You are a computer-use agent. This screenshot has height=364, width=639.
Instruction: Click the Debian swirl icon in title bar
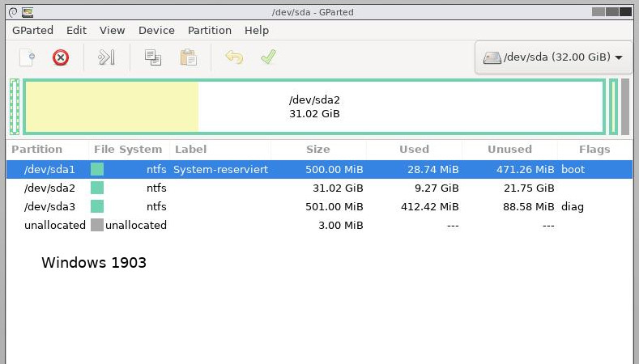click(x=13, y=12)
